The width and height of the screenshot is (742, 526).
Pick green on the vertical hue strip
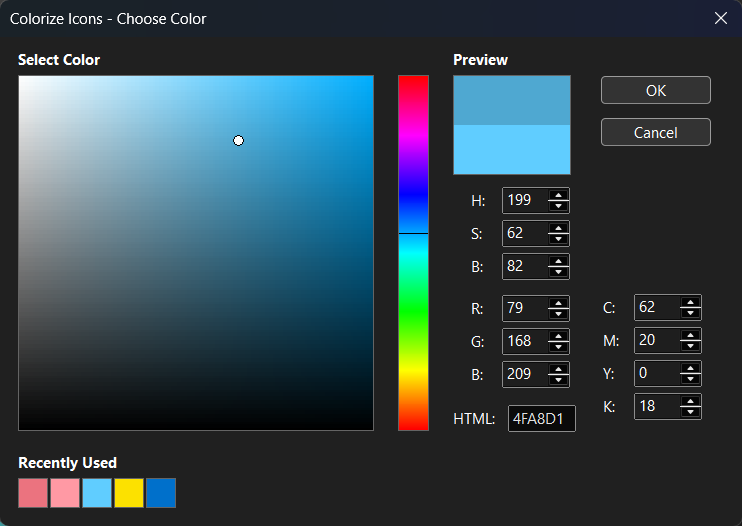click(413, 312)
